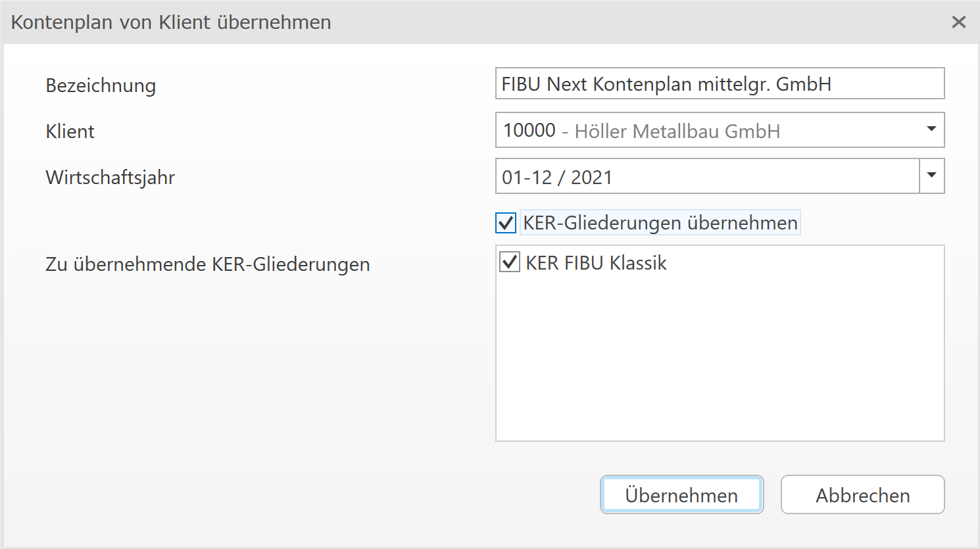The height and width of the screenshot is (549, 980).
Task: Click the FIBU Next Kontenplan mittelgr. GmbH text
Action: [666, 84]
